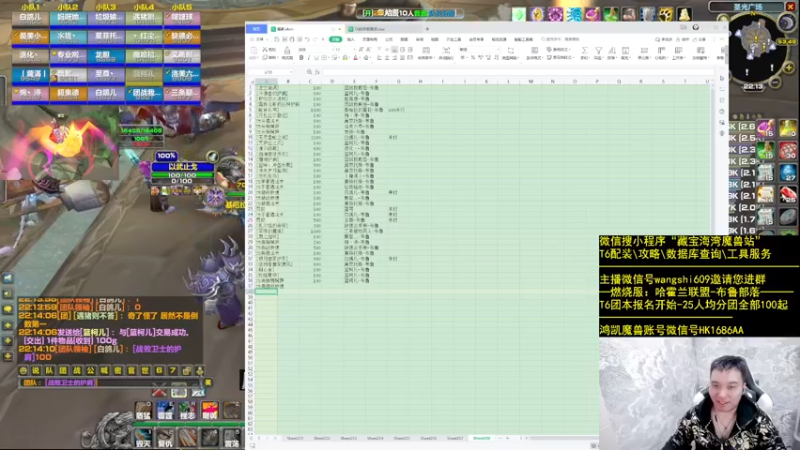
Task: Toggle the 团 raid chat channel button
Action: pyautogui.click(x=63, y=370)
